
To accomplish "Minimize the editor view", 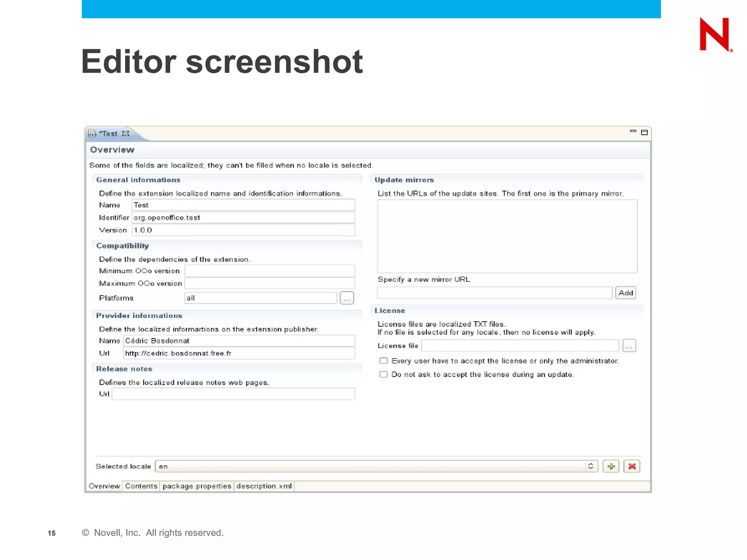I will (633, 131).
